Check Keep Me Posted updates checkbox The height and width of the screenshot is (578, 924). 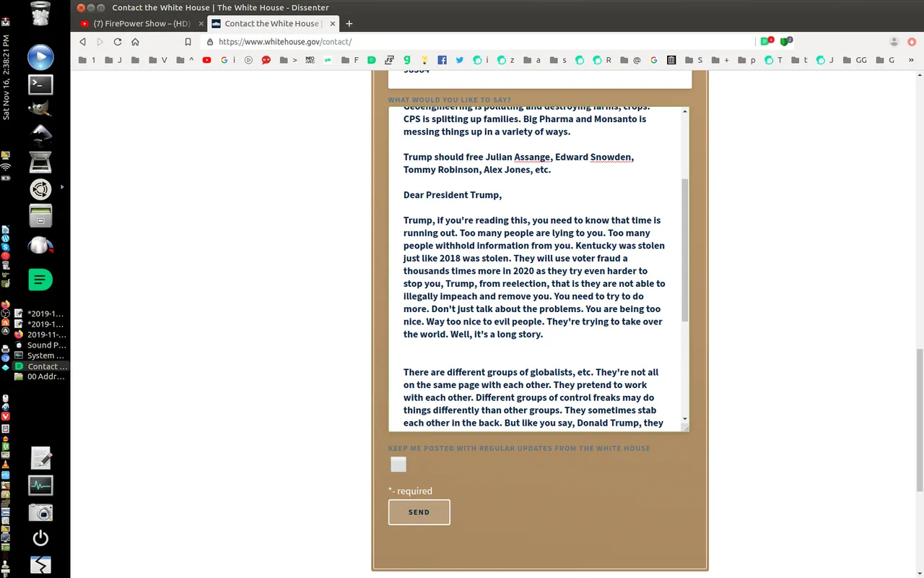[x=398, y=465]
